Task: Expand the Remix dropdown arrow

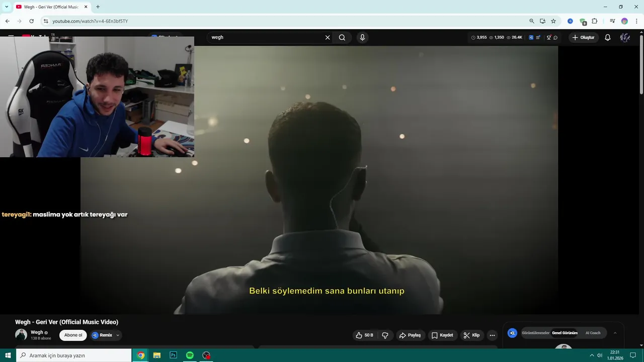Action: tap(118, 335)
